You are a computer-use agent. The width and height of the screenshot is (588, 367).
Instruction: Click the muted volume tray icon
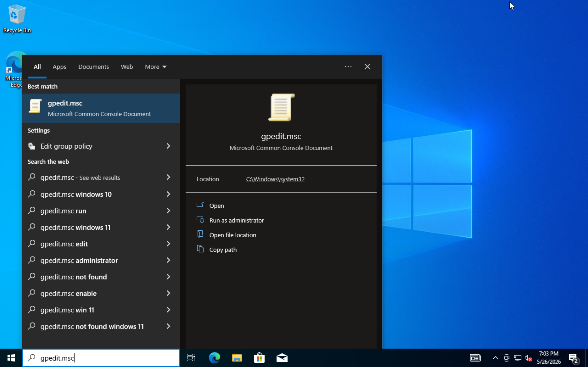tap(528, 358)
